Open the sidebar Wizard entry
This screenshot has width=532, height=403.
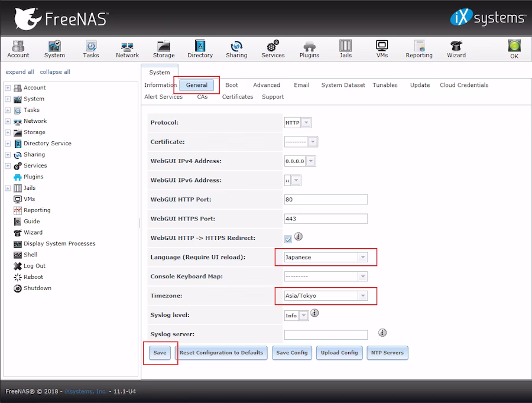[x=28, y=232]
